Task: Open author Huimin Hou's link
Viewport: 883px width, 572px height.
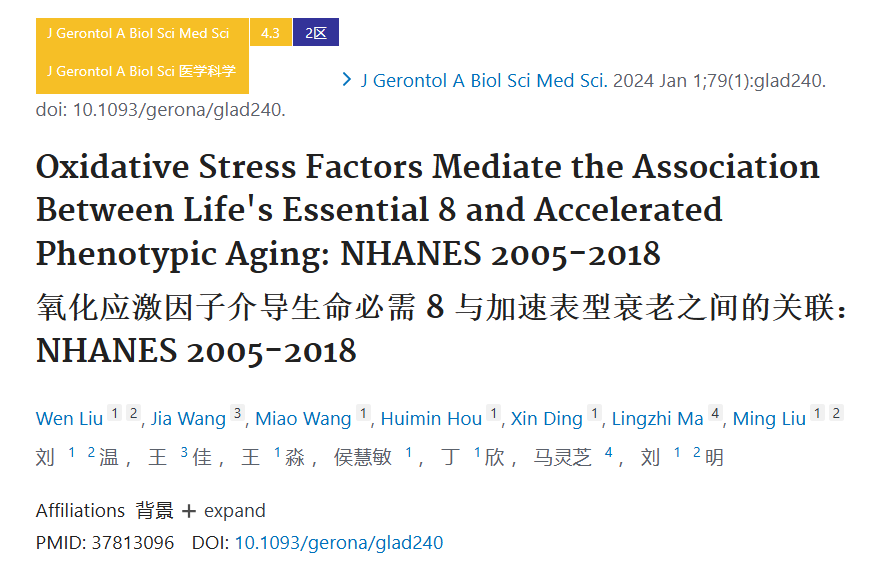Action: click(x=431, y=418)
